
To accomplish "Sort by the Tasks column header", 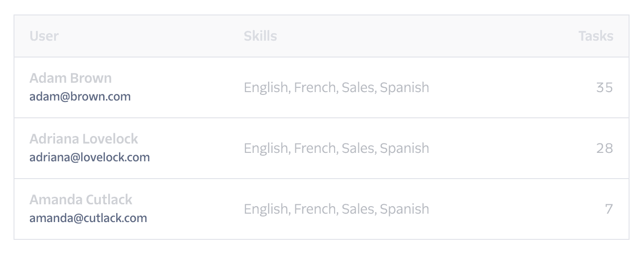I will point(595,36).
